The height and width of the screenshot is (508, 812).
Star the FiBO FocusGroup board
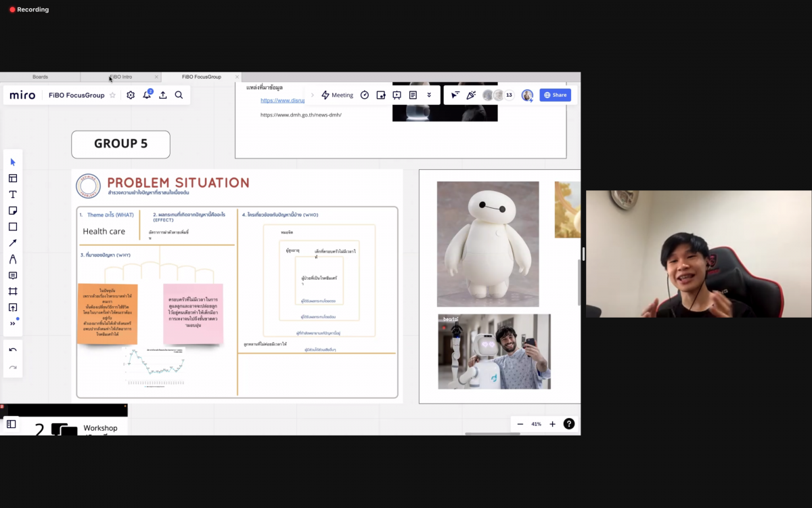113,96
